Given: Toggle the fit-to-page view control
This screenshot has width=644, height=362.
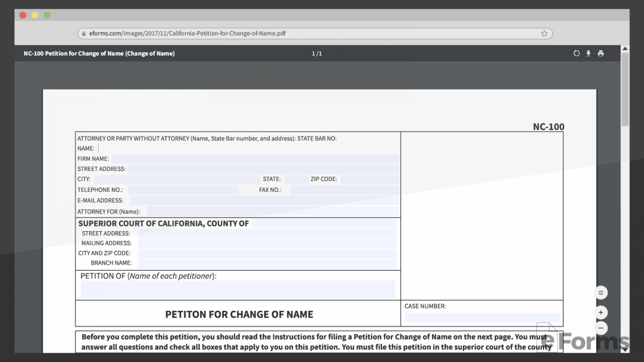Looking at the screenshot, I should tap(601, 292).
